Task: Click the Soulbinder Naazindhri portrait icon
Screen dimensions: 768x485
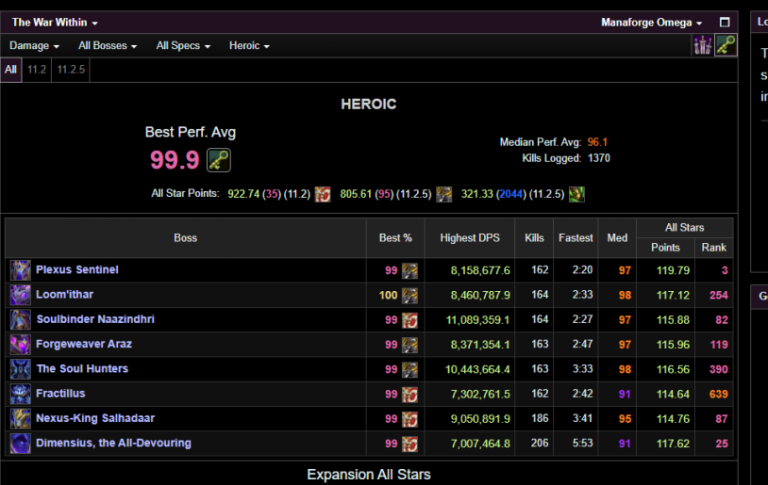Action: click(x=21, y=320)
